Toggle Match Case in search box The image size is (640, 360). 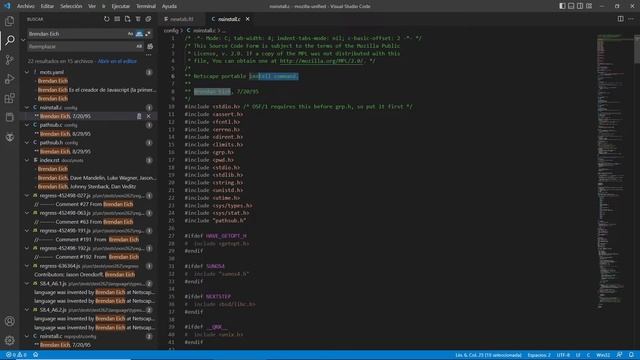point(130,34)
